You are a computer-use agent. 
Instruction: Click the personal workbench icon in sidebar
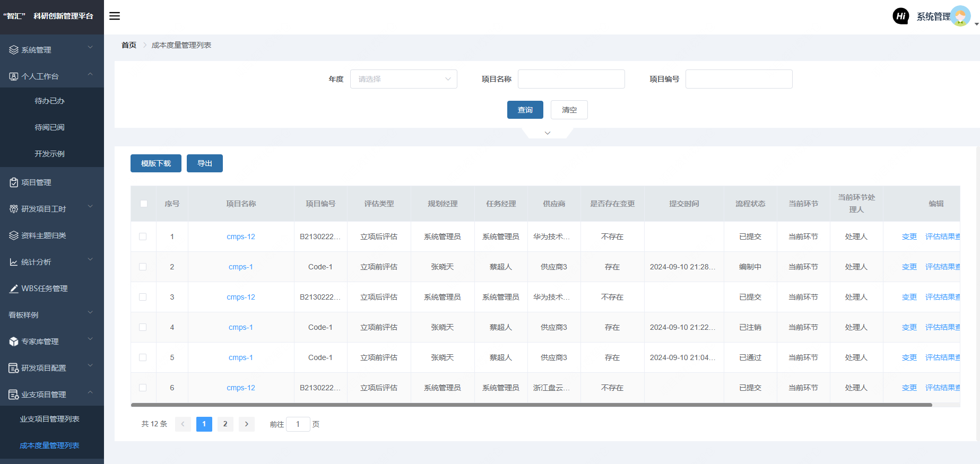pyautogui.click(x=14, y=76)
